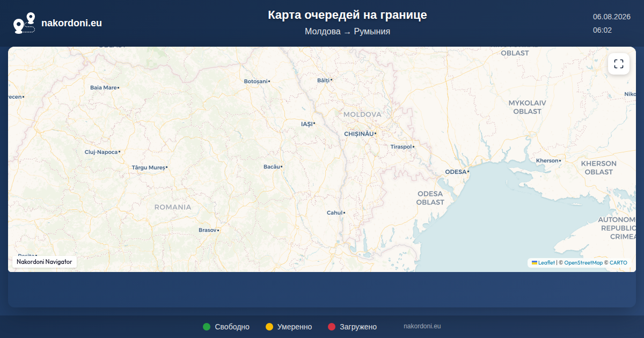Click the Ukrainian flag Leaflet icon
644x338 pixels.
pyautogui.click(x=535, y=262)
